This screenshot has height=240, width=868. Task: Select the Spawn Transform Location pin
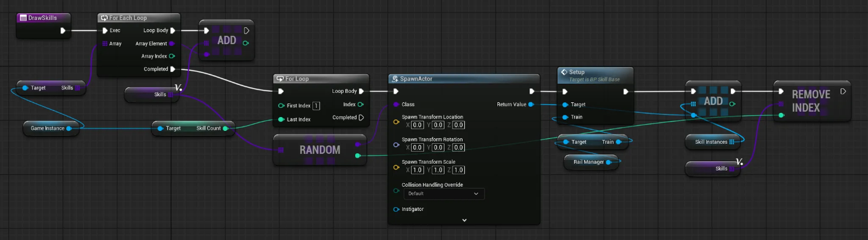(396, 122)
